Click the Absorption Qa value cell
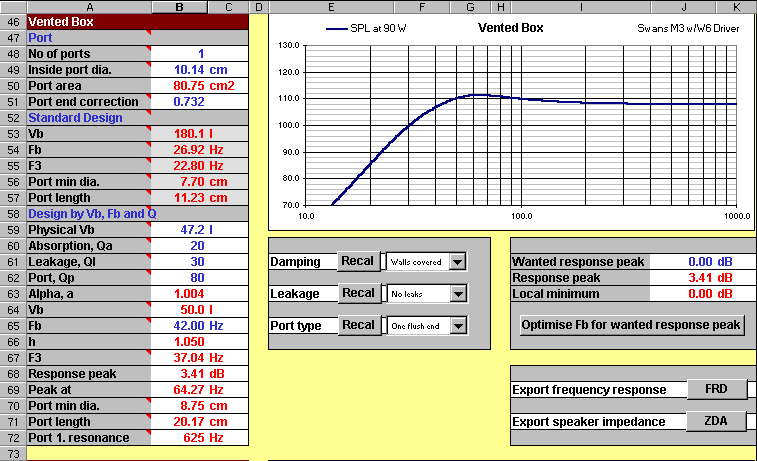 point(200,246)
